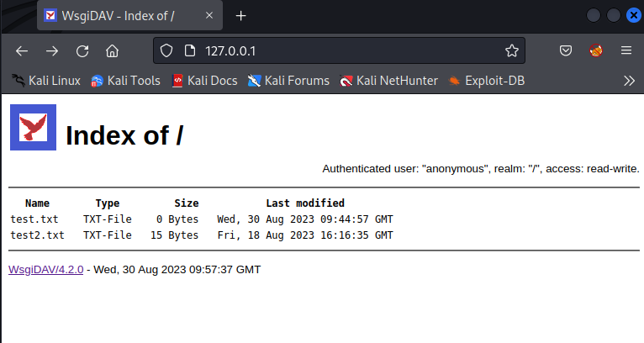This screenshot has height=343, width=644.
Task: Click the site information page icon
Action: pos(190,51)
